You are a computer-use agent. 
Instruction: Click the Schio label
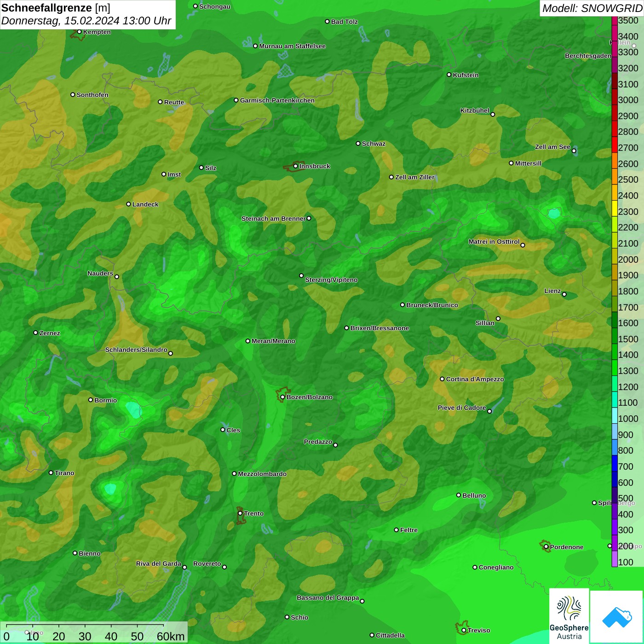pyautogui.click(x=299, y=617)
